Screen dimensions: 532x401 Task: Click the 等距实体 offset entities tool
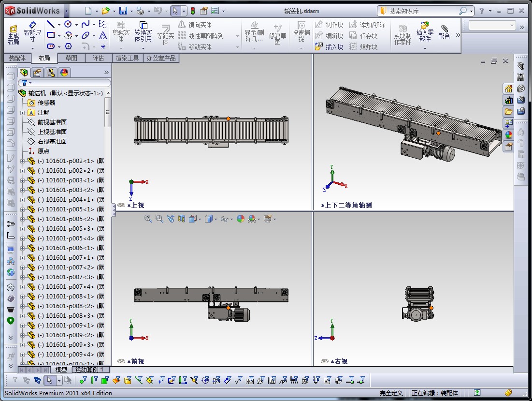pyautogui.click(x=165, y=35)
